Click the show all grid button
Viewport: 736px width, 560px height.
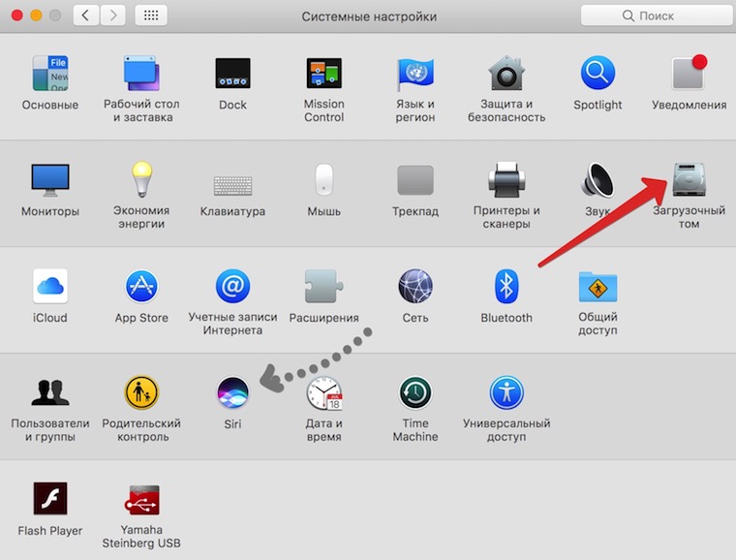tap(151, 16)
